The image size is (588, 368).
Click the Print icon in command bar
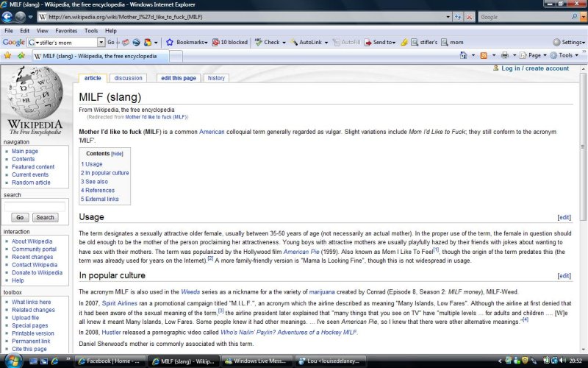504,55
